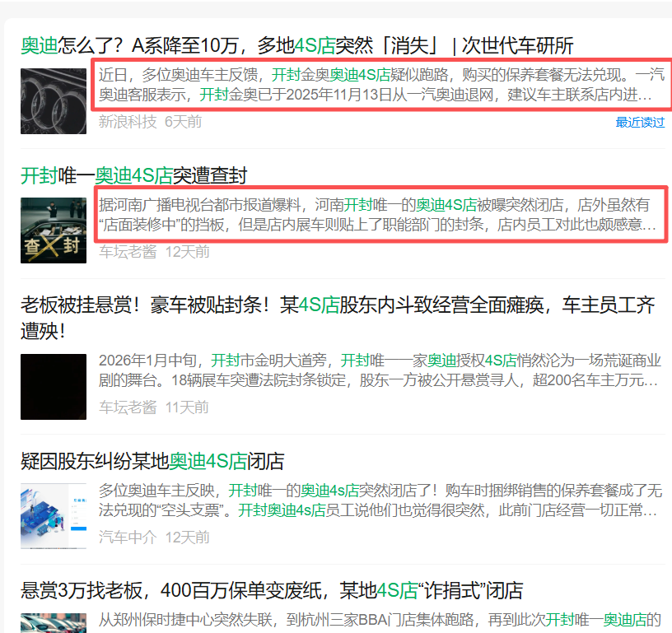Click the '最近读过' link

point(640,123)
